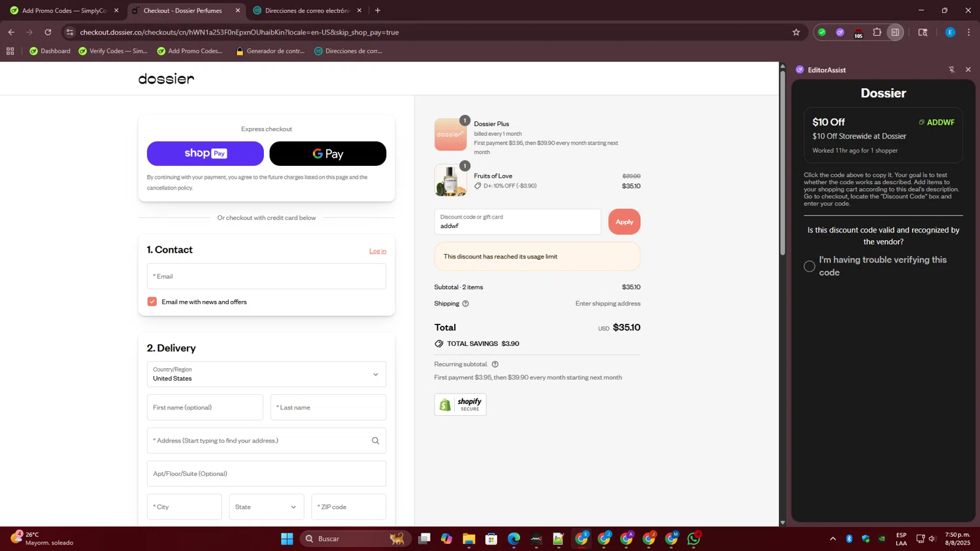This screenshot has height=551, width=980.
Task: Click the Email input field
Action: tap(267, 276)
